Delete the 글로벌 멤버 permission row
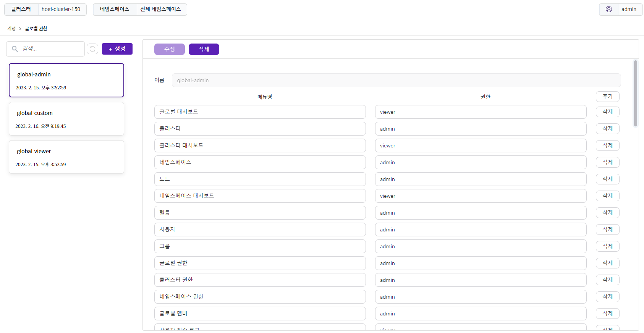This screenshot has height=333, width=644. (608, 314)
